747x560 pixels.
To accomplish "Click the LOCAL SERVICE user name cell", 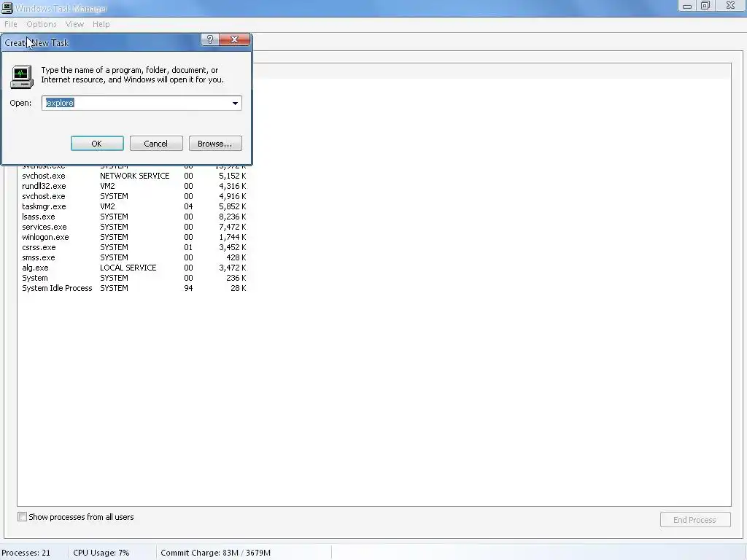I will pyautogui.click(x=128, y=268).
